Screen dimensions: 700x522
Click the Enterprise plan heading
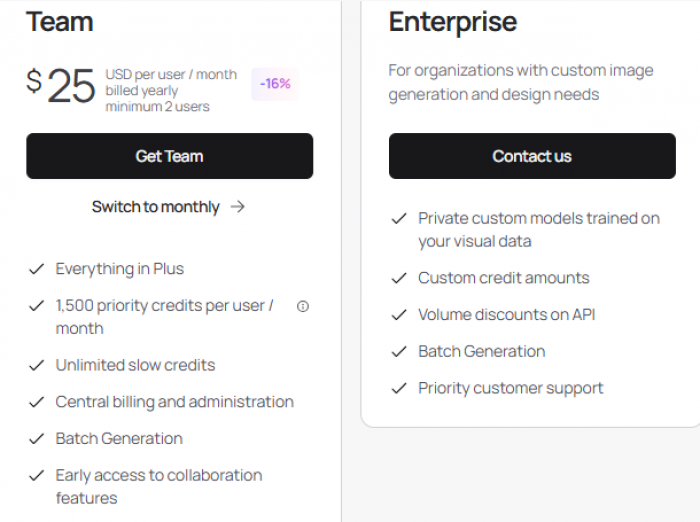point(453,22)
